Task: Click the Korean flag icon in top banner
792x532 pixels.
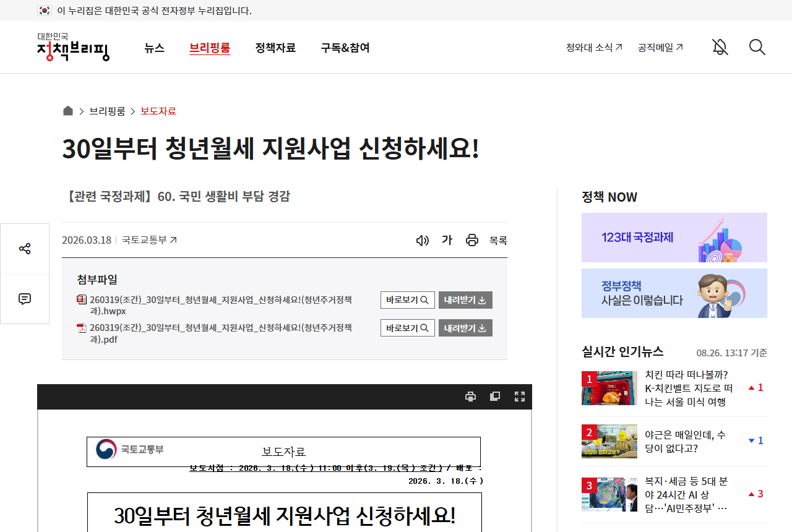Action: point(44,11)
